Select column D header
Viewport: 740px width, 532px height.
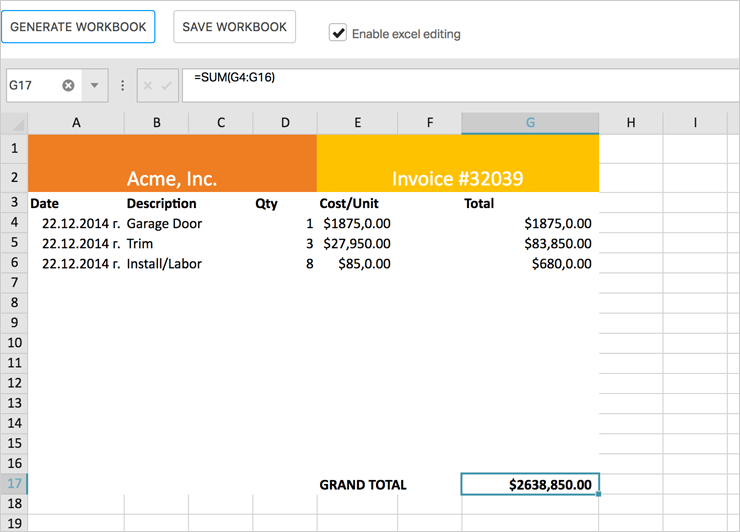click(285, 123)
